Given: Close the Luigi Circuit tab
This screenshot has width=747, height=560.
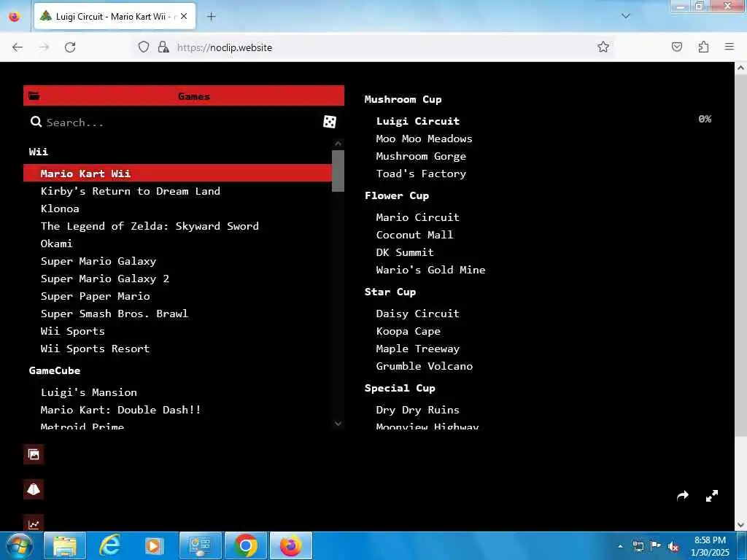Looking at the screenshot, I should [x=184, y=16].
